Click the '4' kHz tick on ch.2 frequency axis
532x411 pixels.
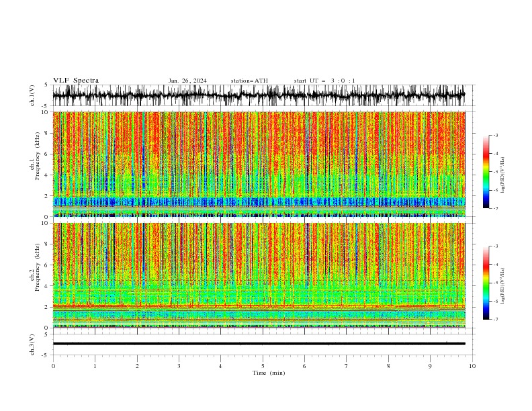click(48, 286)
